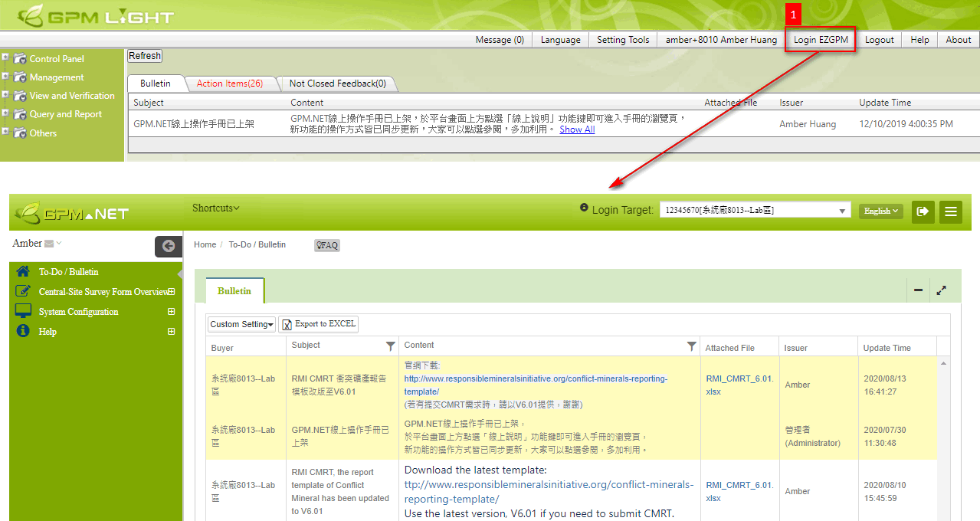
Task: Open the Shortcuts dropdown
Action: 216,208
